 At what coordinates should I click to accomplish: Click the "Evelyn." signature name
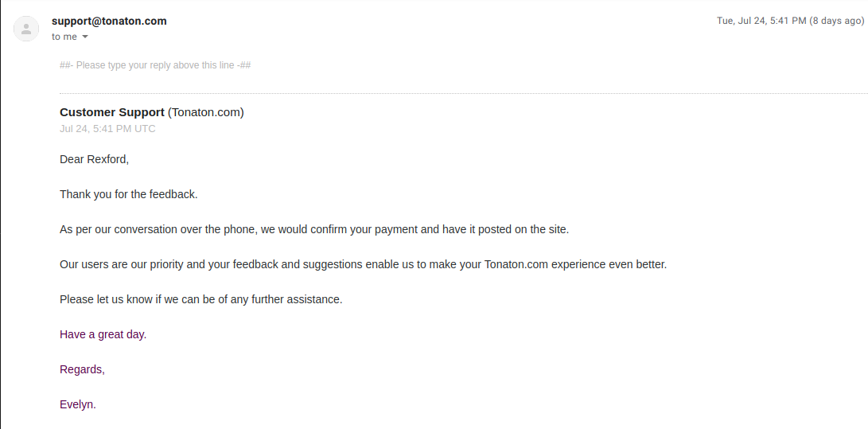click(x=77, y=404)
